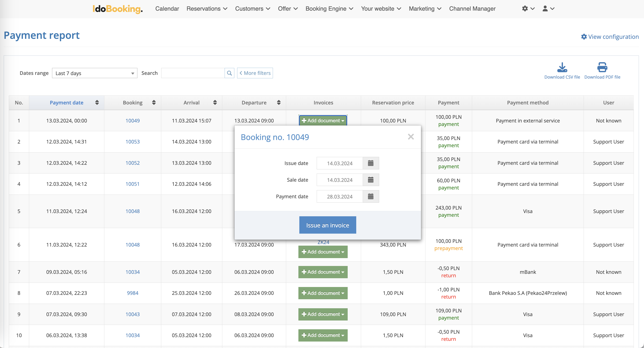644x348 pixels.
Task: Click the Download CSV file icon
Action: point(562,67)
